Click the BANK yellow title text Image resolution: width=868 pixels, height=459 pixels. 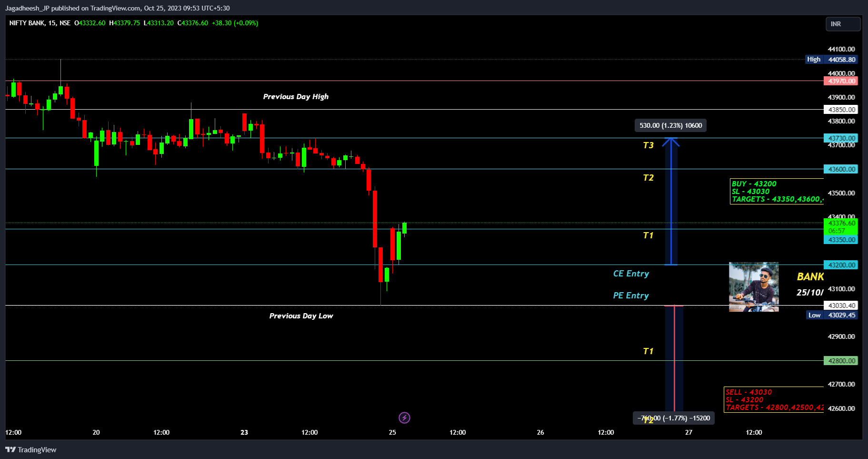coord(810,277)
